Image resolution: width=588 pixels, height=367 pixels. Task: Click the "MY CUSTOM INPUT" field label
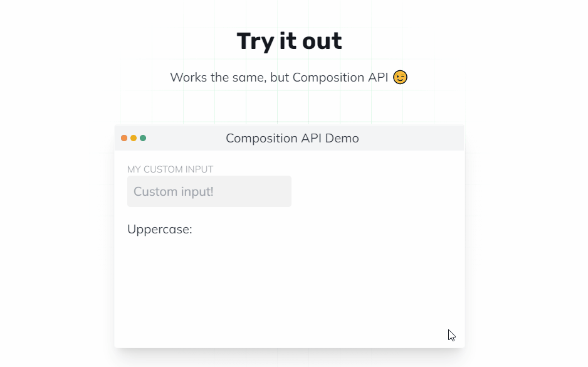point(170,169)
